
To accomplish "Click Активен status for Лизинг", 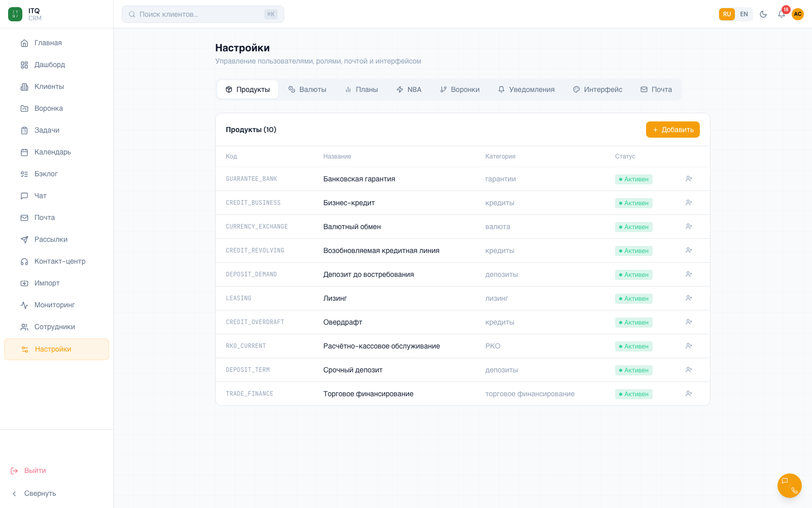I will (634, 299).
